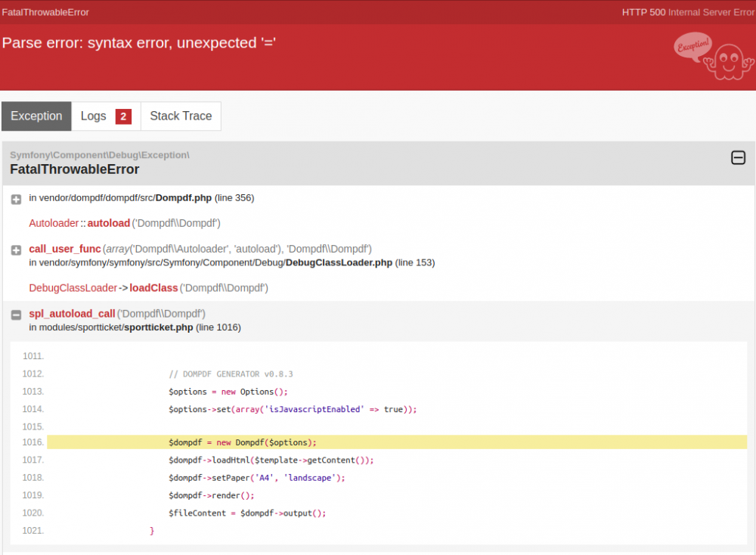Click the spl_autoload_call function name
This screenshot has width=756, height=555.
tap(72, 314)
